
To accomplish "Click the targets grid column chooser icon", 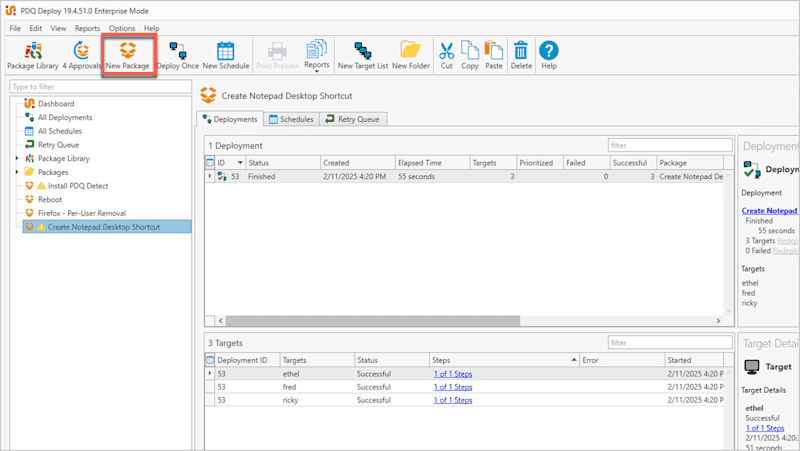I will click(210, 360).
